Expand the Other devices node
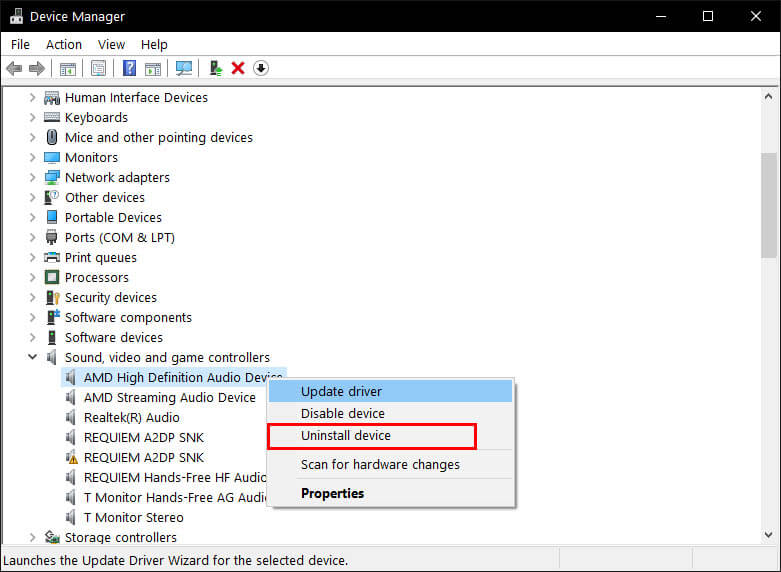781x572 pixels. [32, 197]
